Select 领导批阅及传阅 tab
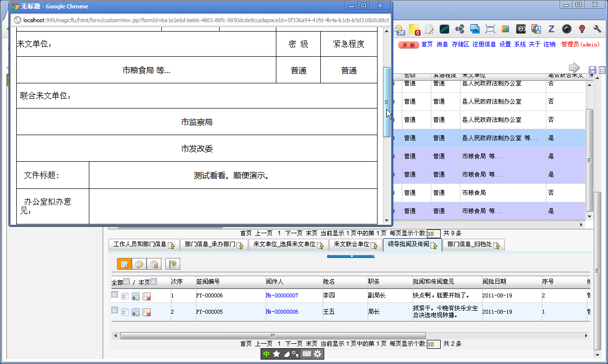This screenshot has height=364, width=608. click(x=408, y=244)
